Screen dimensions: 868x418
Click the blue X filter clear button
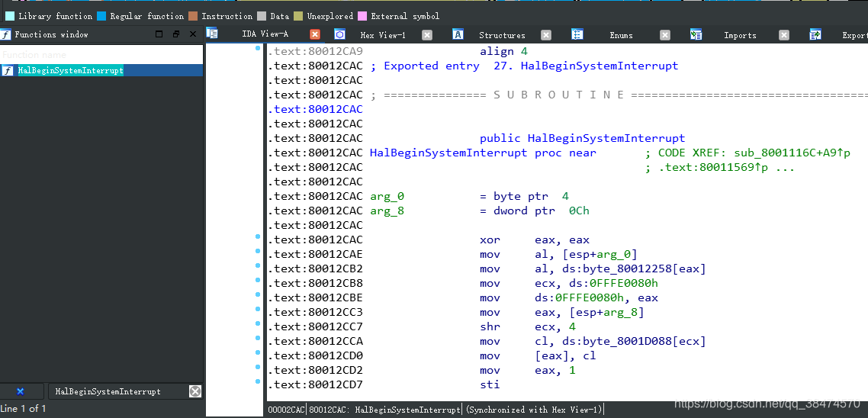coord(21,391)
